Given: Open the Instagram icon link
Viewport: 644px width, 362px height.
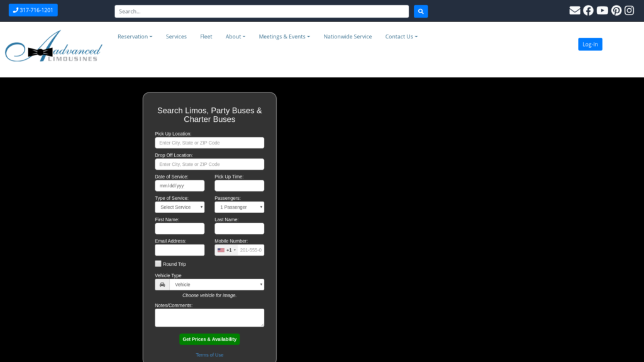Looking at the screenshot, I should pyautogui.click(x=630, y=11).
